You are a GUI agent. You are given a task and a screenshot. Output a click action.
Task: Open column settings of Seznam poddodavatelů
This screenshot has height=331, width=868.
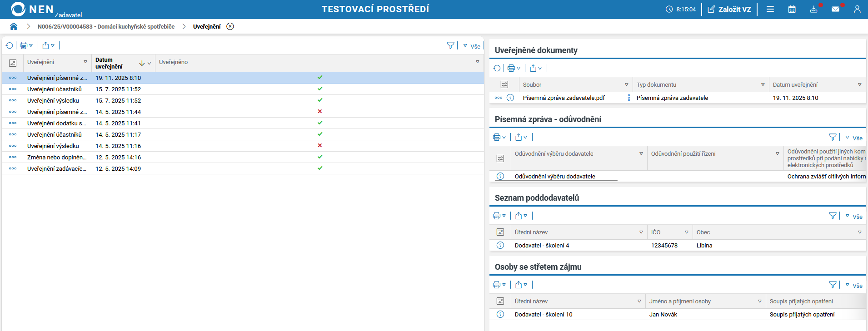pyautogui.click(x=500, y=232)
